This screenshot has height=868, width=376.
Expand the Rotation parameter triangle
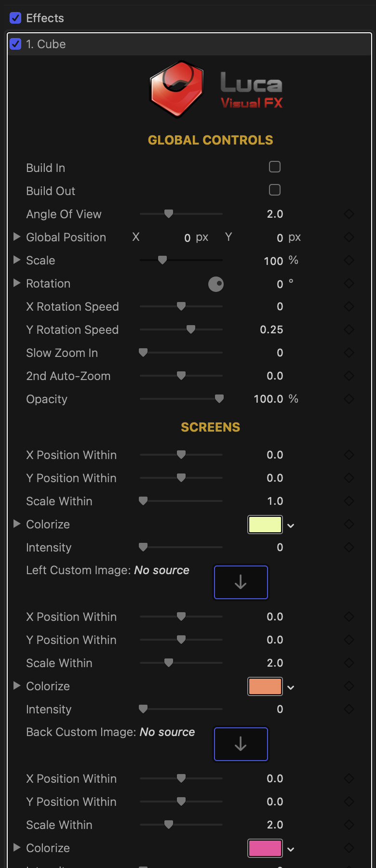17,283
